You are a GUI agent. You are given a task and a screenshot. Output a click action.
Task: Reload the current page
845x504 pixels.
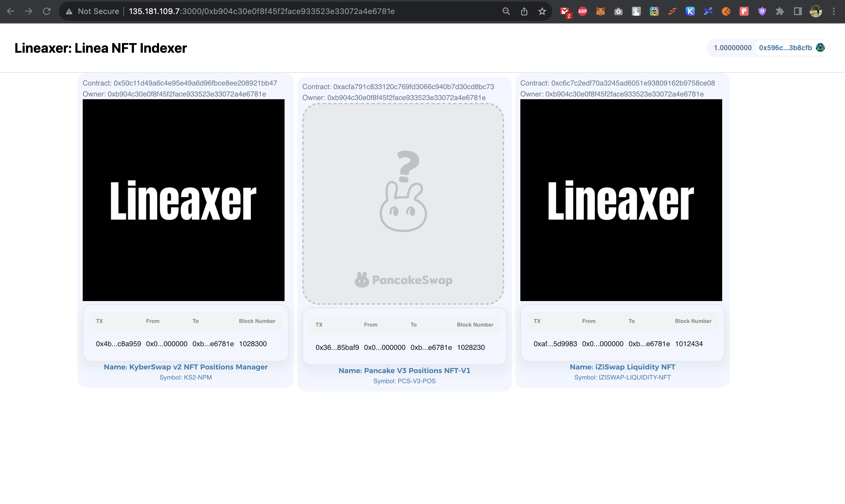pyautogui.click(x=47, y=11)
